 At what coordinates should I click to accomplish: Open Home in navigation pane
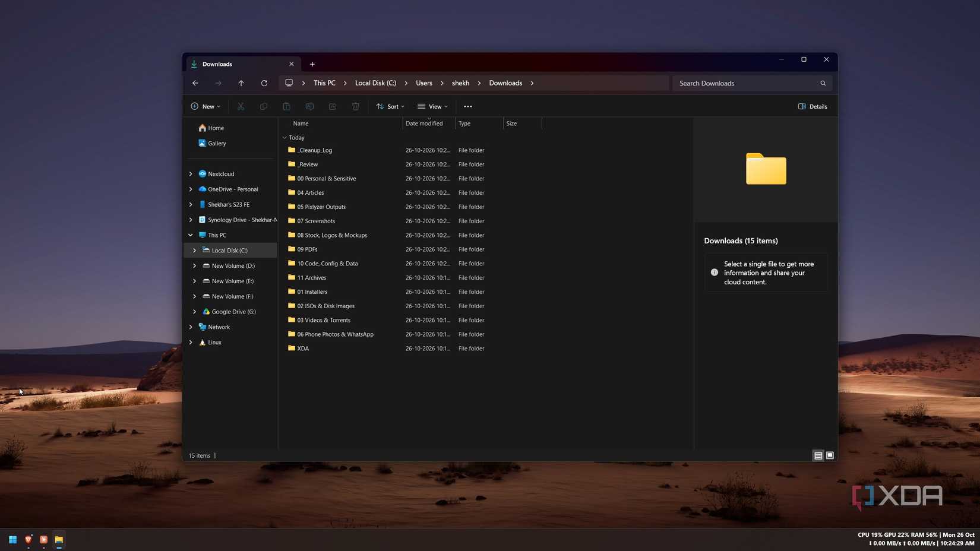pos(211,128)
